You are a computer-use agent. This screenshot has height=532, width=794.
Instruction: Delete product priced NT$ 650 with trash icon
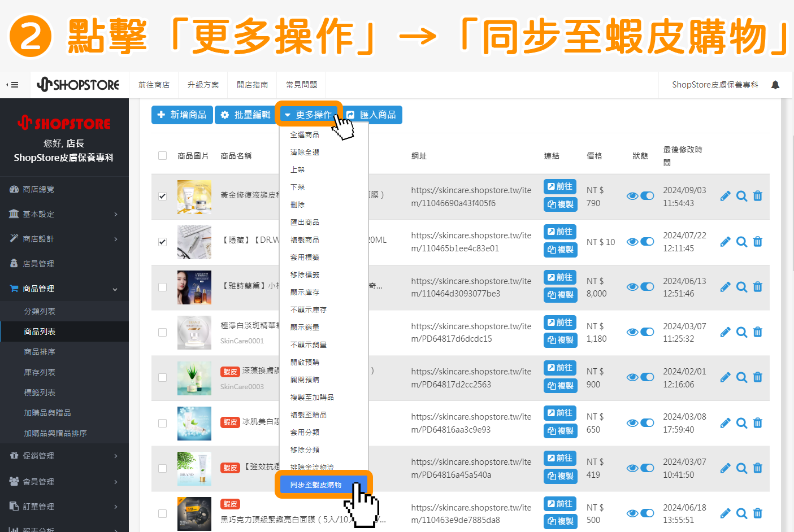click(x=758, y=423)
